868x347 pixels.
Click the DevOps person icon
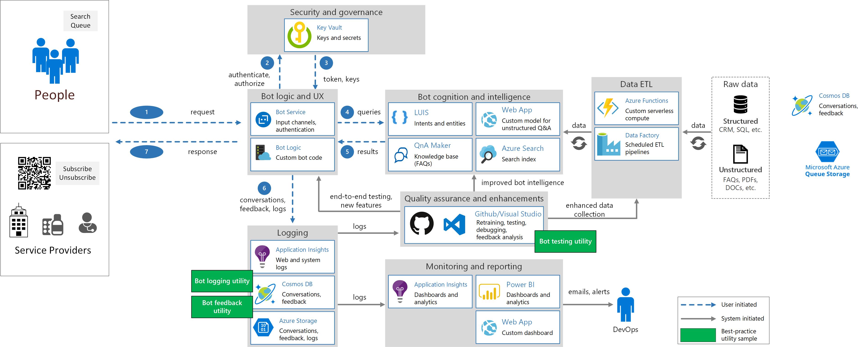tap(625, 305)
